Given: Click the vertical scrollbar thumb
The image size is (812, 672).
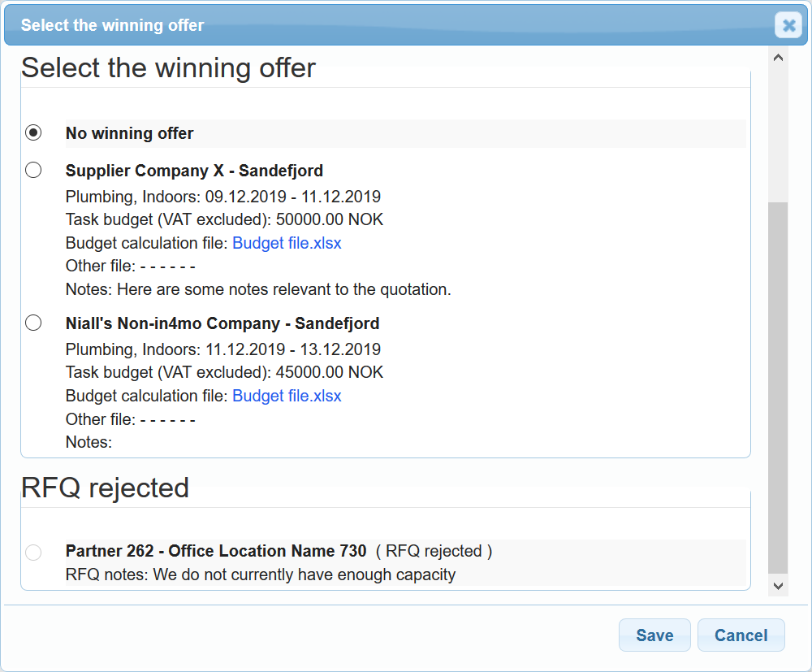Looking at the screenshot, I should tap(777, 388).
